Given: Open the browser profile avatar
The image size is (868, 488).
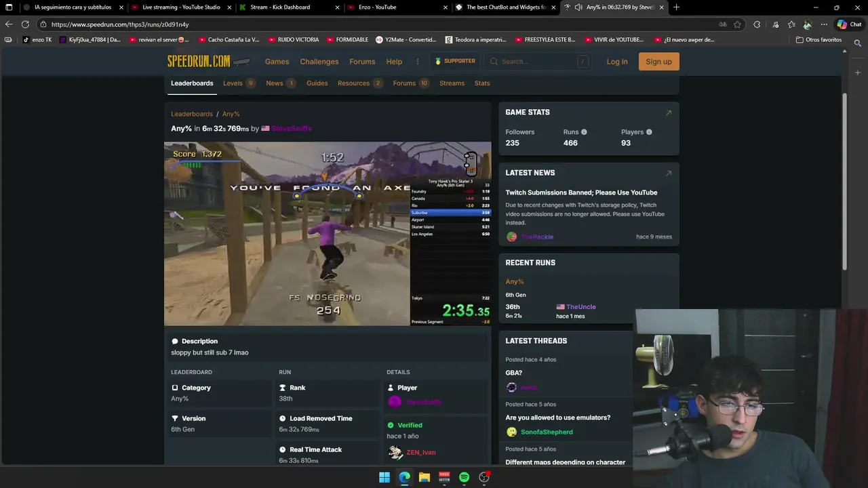Looking at the screenshot, I should point(807,24).
